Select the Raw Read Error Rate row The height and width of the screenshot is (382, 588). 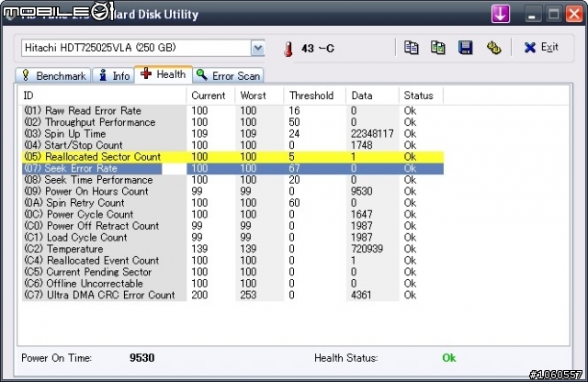pyautogui.click(x=232, y=110)
